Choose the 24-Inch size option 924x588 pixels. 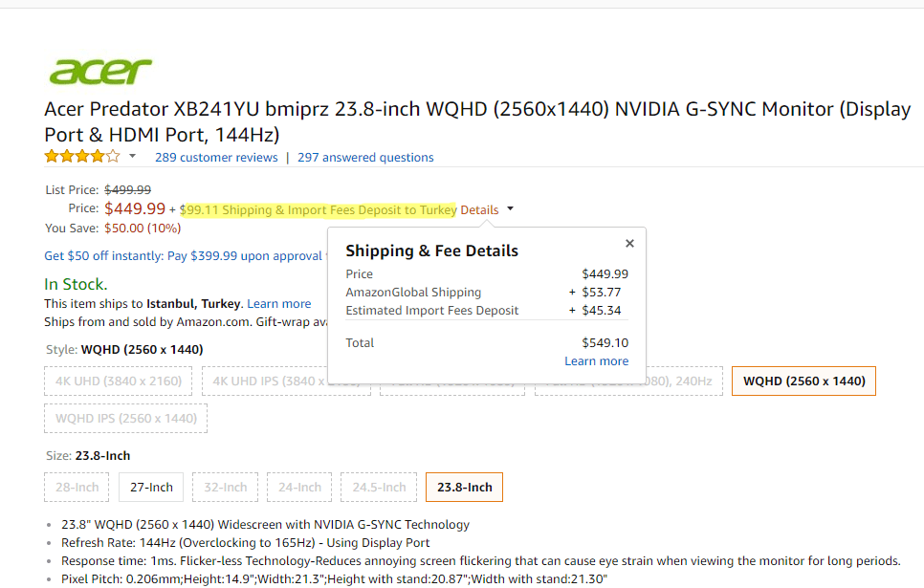tap(299, 488)
